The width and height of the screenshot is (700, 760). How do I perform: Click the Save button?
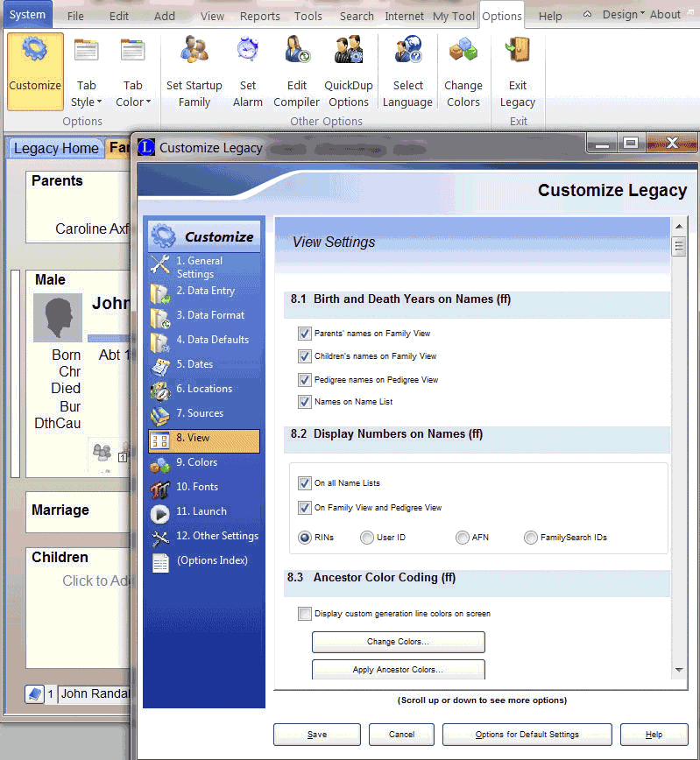point(317,735)
